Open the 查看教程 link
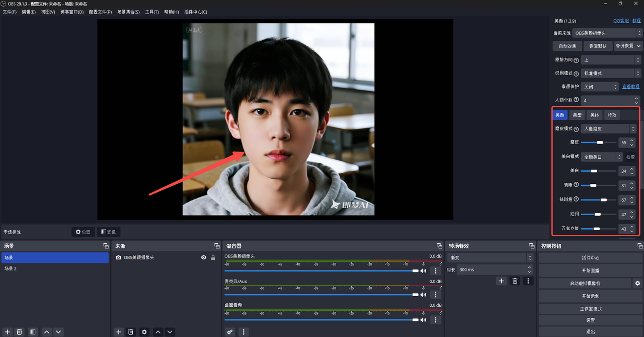 pos(631,87)
